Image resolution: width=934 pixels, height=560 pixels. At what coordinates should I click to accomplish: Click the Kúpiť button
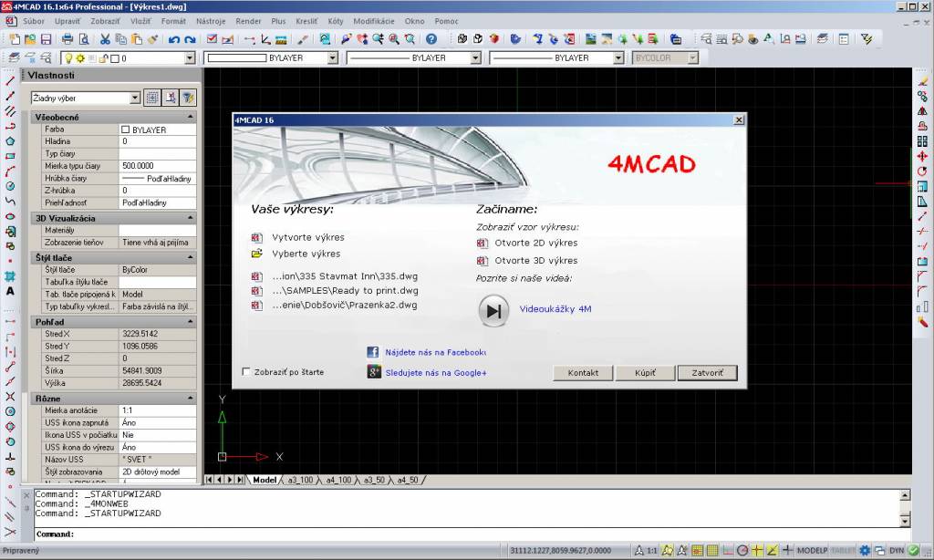point(645,373)
